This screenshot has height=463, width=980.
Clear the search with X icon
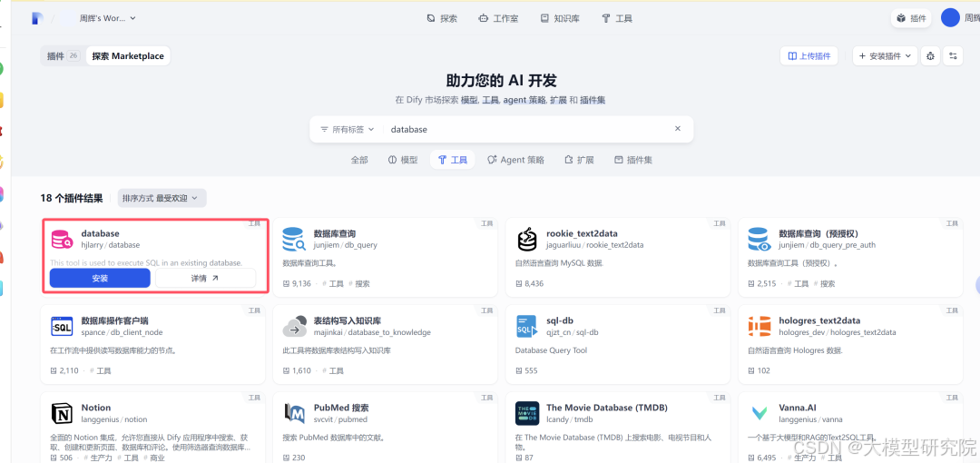coord(678,129)
